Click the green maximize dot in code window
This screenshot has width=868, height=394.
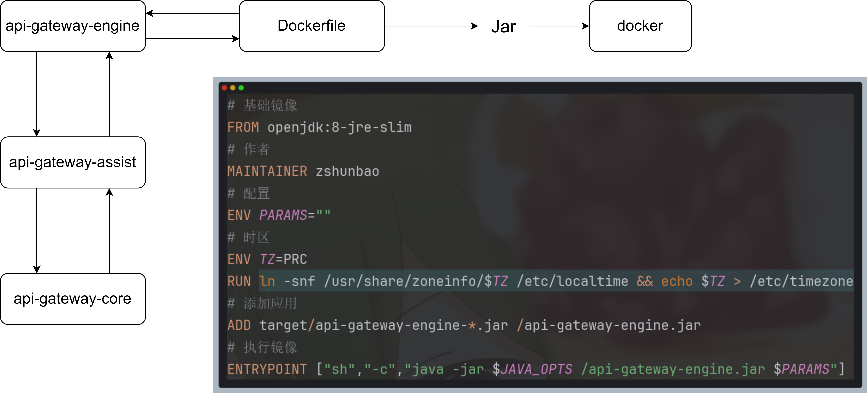pos(241,88)
